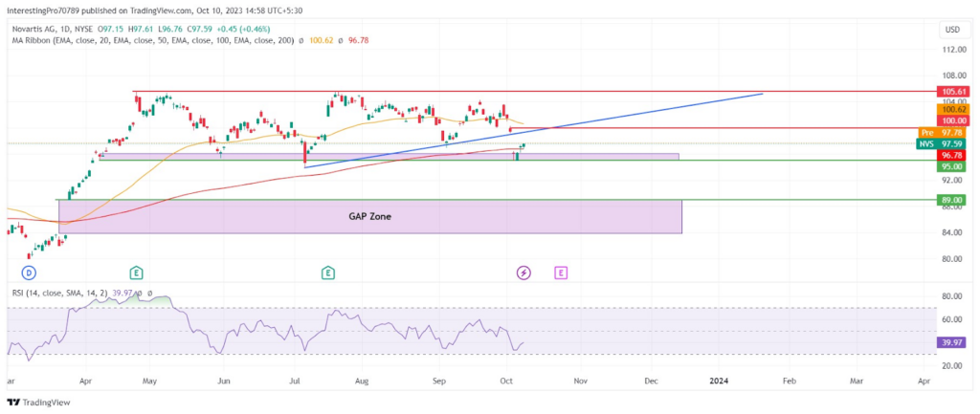Viewport: 980px width, 414px height.
Task: Click Feb on the time axis
Action: (790, 380)
